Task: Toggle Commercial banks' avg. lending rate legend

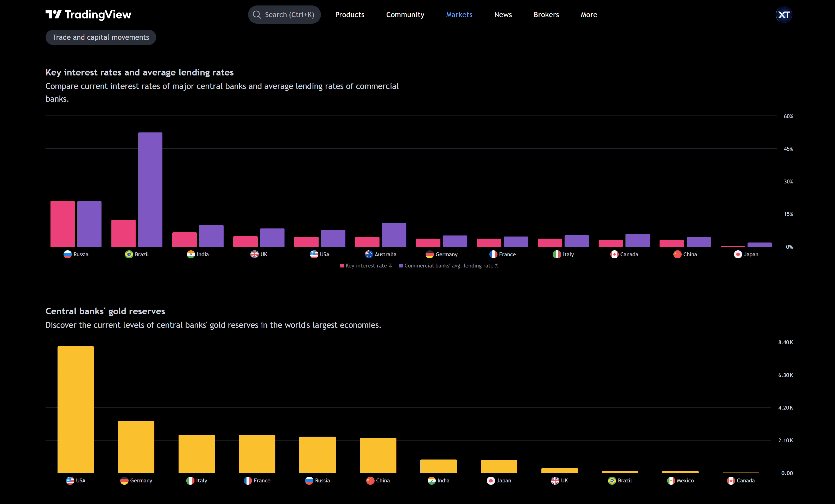Action: point(449,266)
